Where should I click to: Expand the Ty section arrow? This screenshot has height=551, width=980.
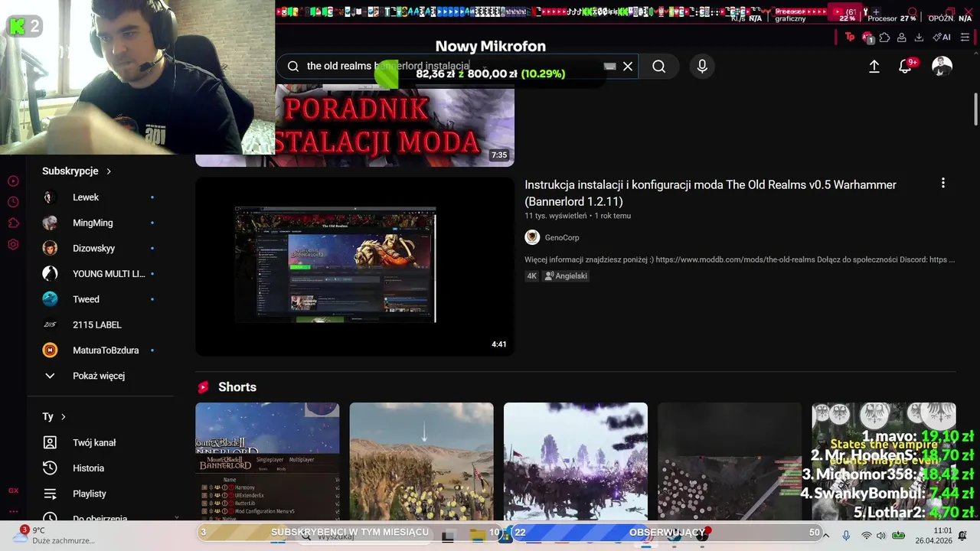coord(63,417)
